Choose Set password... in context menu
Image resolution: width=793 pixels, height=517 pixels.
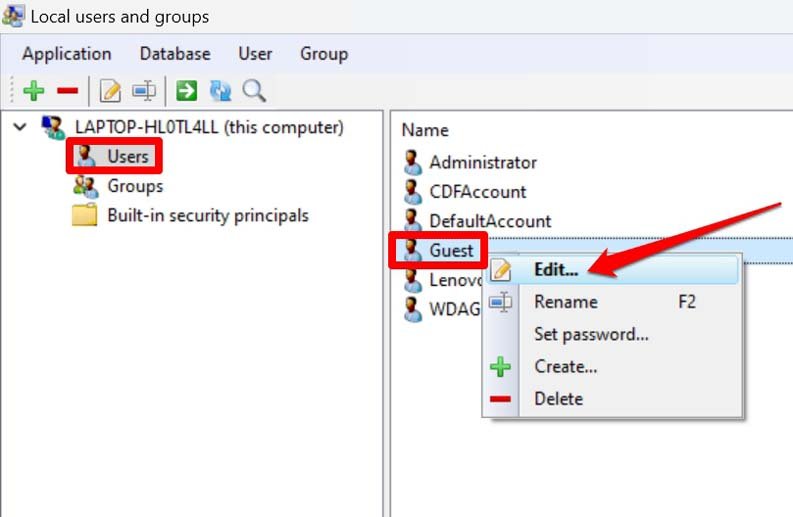point(591,334)
